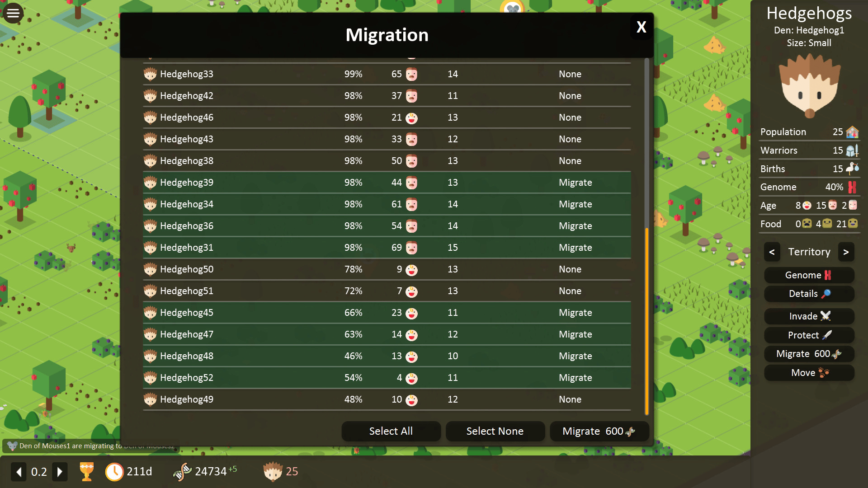Click the Population house icon
The width and height of the screenshot is (868, 488).
click(852, 132)
